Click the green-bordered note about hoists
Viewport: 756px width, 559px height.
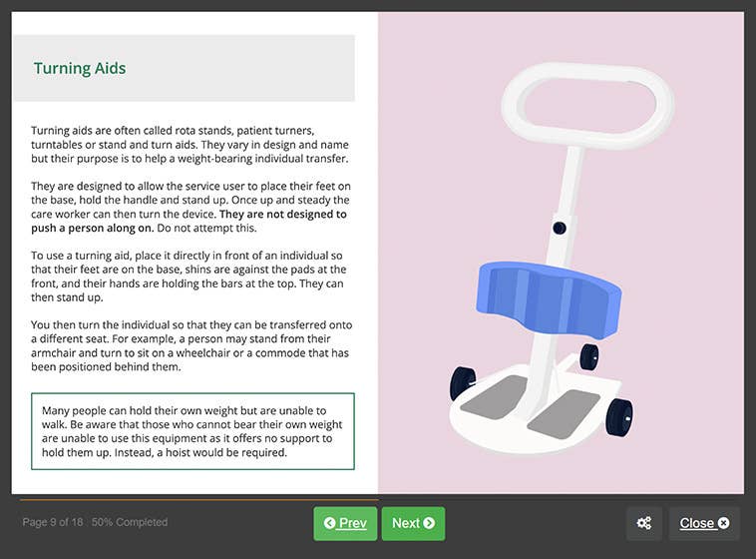(184, 431)
